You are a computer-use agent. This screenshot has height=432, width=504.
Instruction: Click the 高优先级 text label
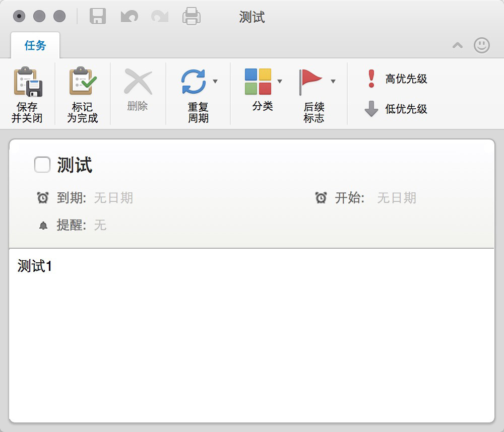click(x=406, y=79)
